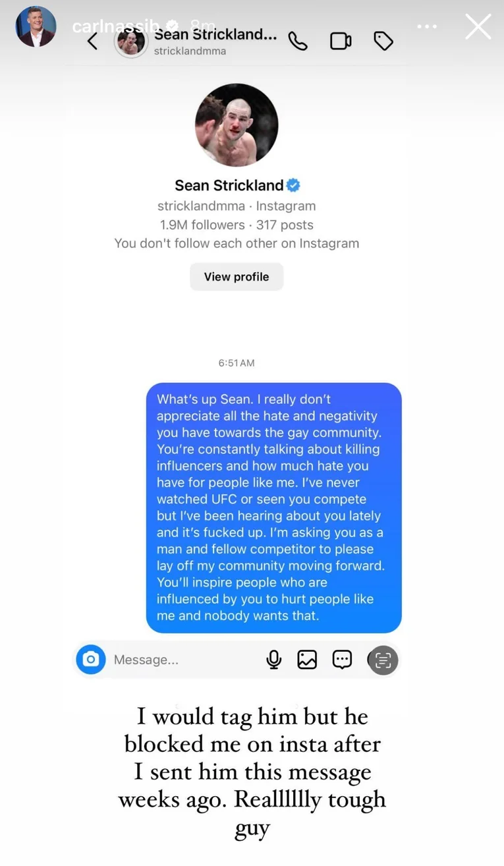
Task: Tap the back arrow in chat header
Action: click(92, 42)
